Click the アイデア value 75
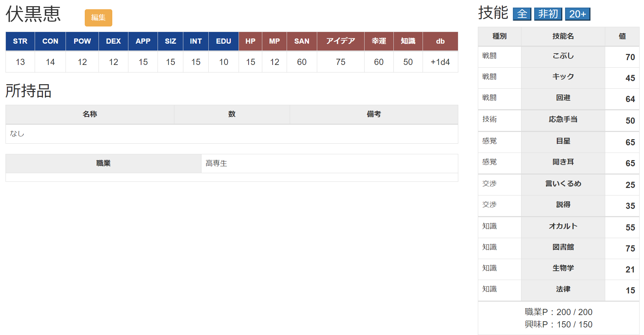The image size is (644, 335). pos(341,62)
